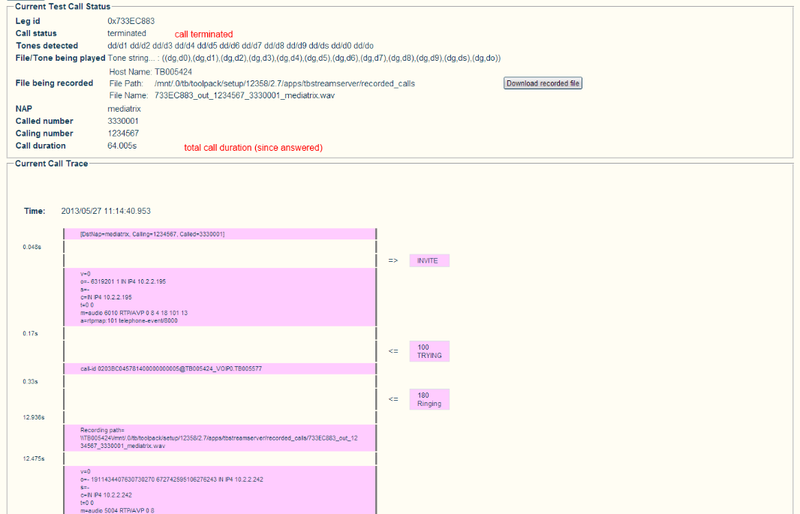Screen dimensions: 800x514
Task: Click the 0.17s timestamp label
Action: 30,333
